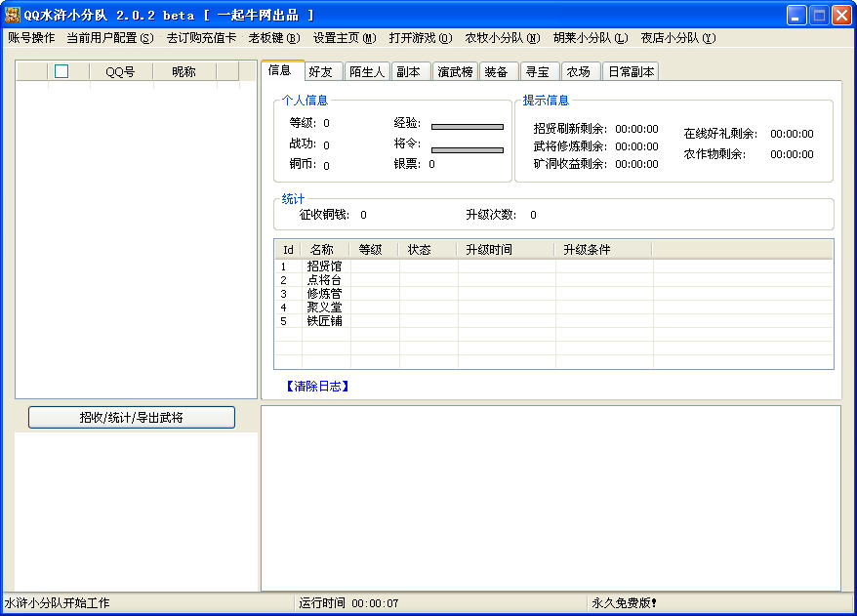This screenshot has height=616, width=857.
Task: Click inside the empty log output area
Action: point(550,498)
